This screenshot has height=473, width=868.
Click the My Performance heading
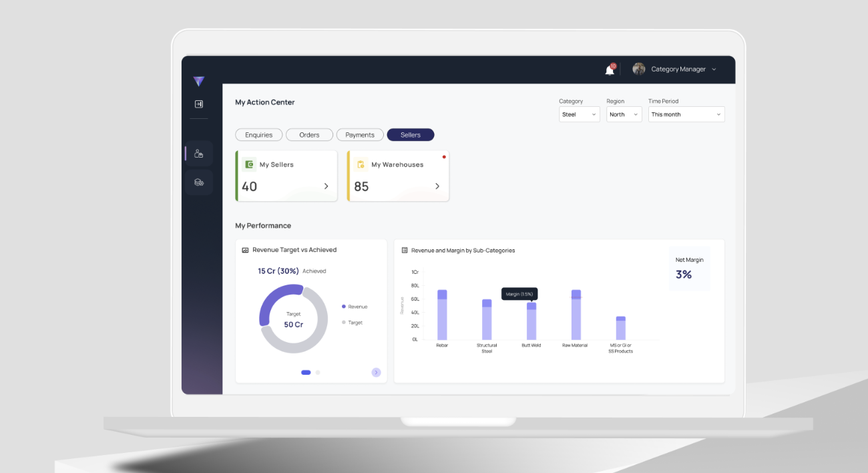coord(263,226)
